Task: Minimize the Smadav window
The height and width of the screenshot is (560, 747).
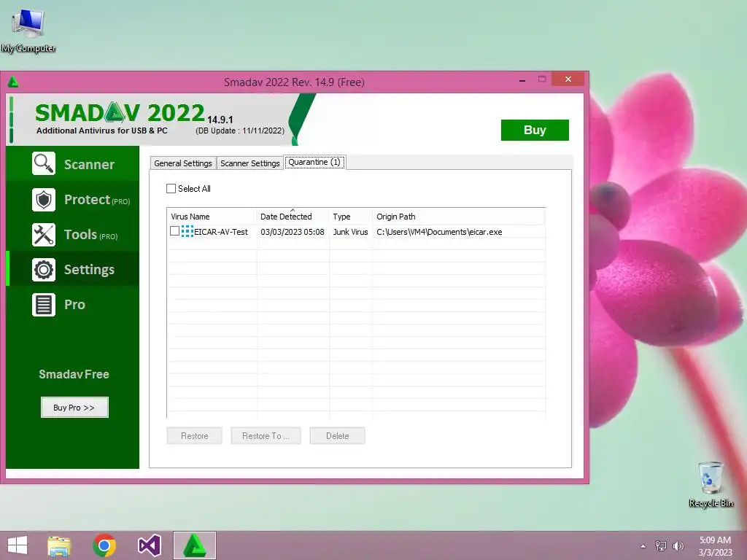Action: point(522,80)
